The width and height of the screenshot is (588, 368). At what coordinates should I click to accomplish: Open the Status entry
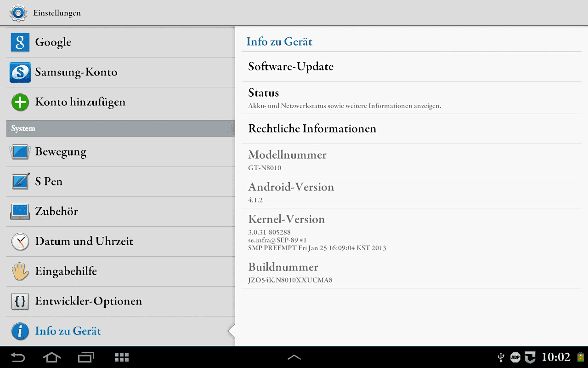(412, 98)
